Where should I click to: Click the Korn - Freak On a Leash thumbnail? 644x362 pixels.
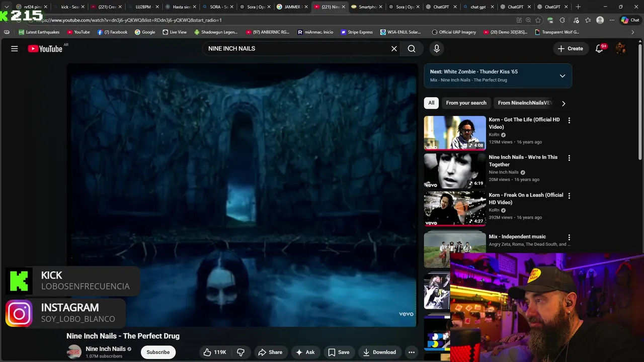pos(455,209)
